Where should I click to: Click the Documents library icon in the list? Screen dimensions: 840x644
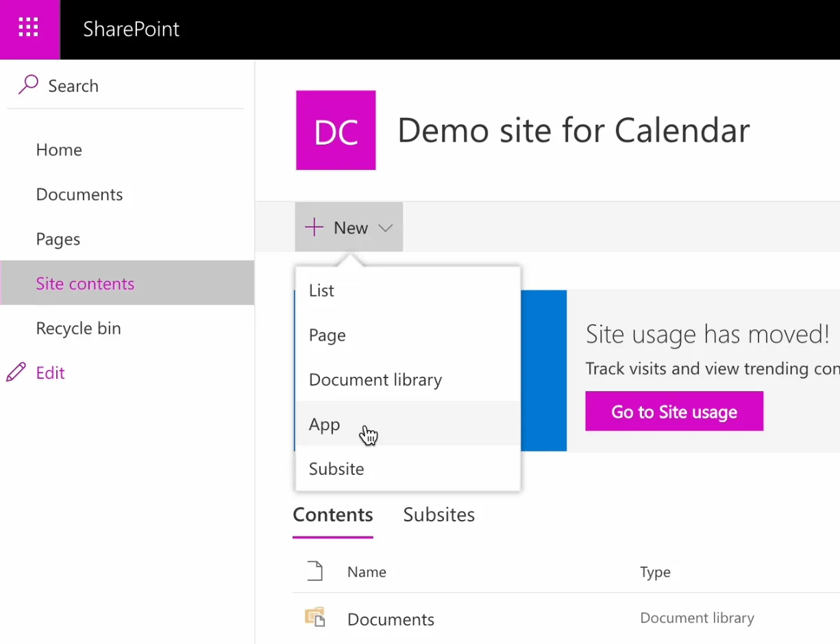point(314,618)
